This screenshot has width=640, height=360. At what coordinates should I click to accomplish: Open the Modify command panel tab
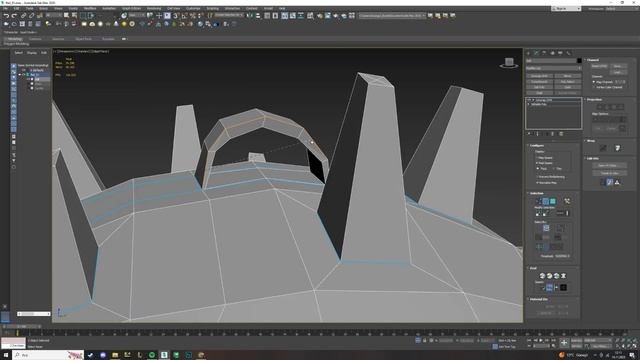(x=536, y=53)
